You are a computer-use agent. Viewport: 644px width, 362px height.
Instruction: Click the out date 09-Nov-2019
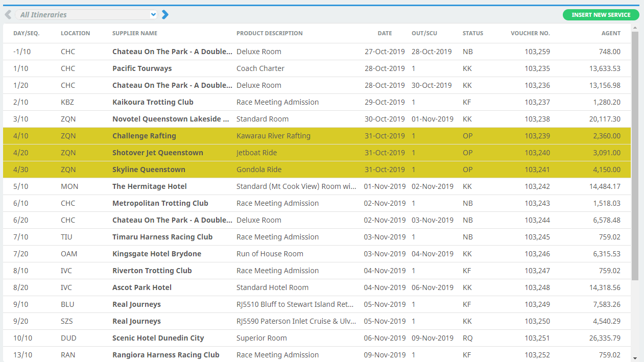pyautogui.click(x=433, y=338)
